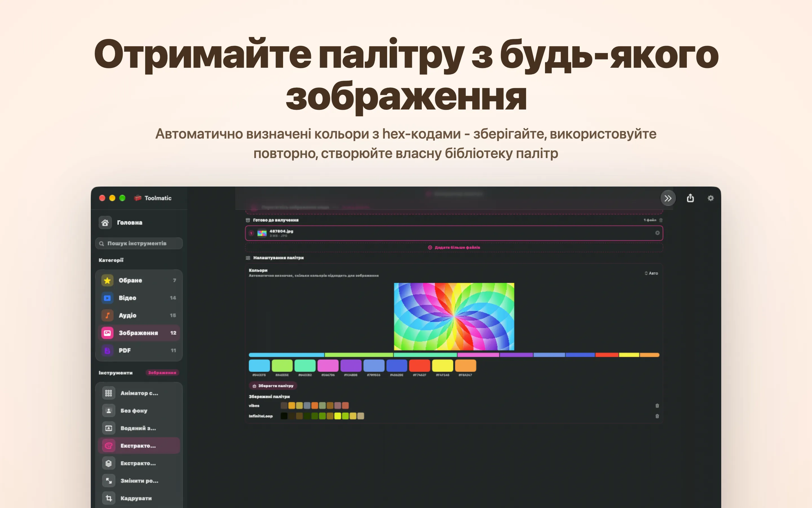Clear all files with the trash icon
The height and width of the screenshot is (508, 812).
[661, 220]
